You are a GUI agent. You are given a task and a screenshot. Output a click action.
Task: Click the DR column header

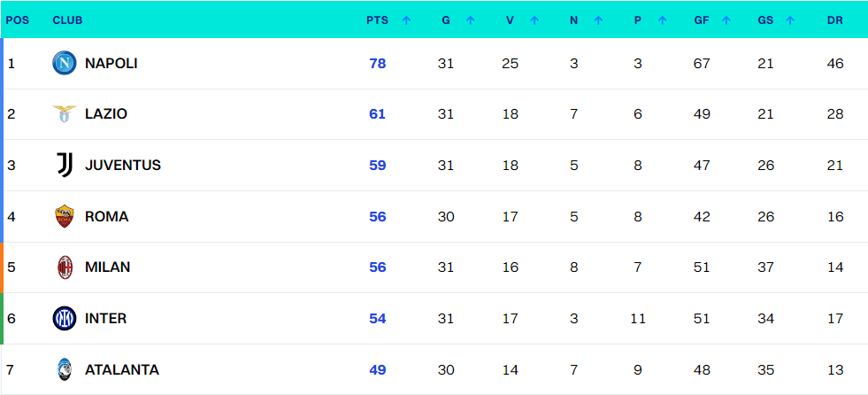pos(834,20)
